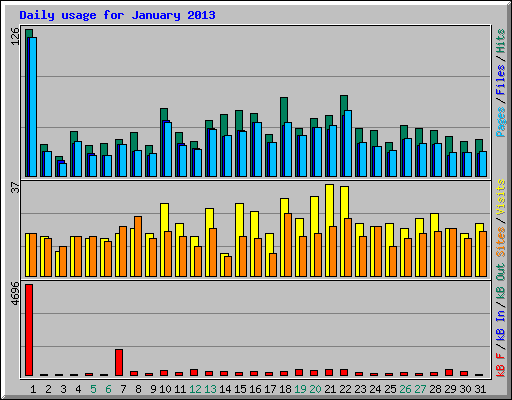Click the 'Pages' legend label
This screenshot has height=400, width=512.
[x=500, y=122]
